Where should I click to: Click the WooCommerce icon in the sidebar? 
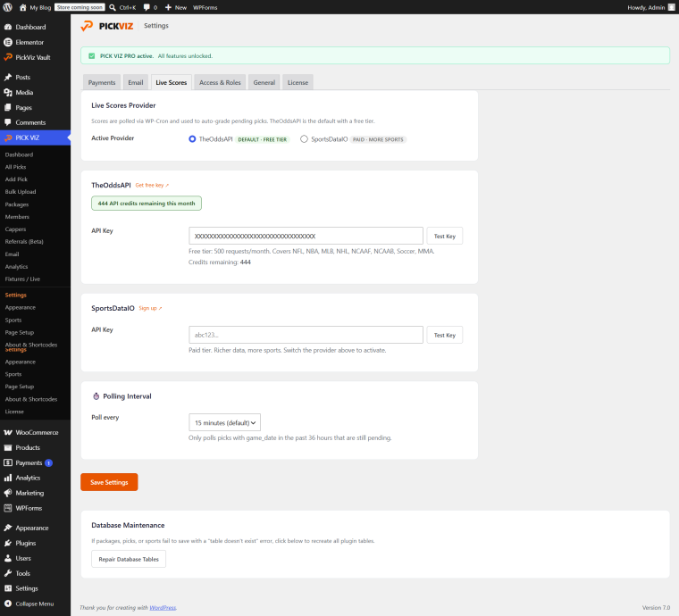click(8, 433)
